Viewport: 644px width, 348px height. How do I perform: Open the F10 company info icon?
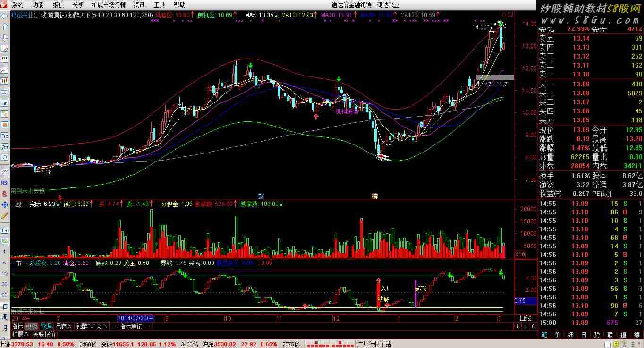tap(4, 102)
